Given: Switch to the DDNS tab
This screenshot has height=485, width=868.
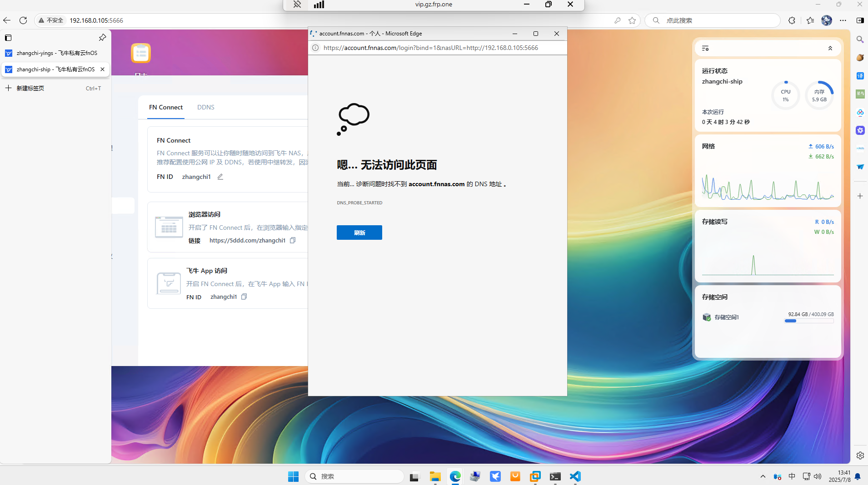Looking at the screenshot, I should pos(206,107).
